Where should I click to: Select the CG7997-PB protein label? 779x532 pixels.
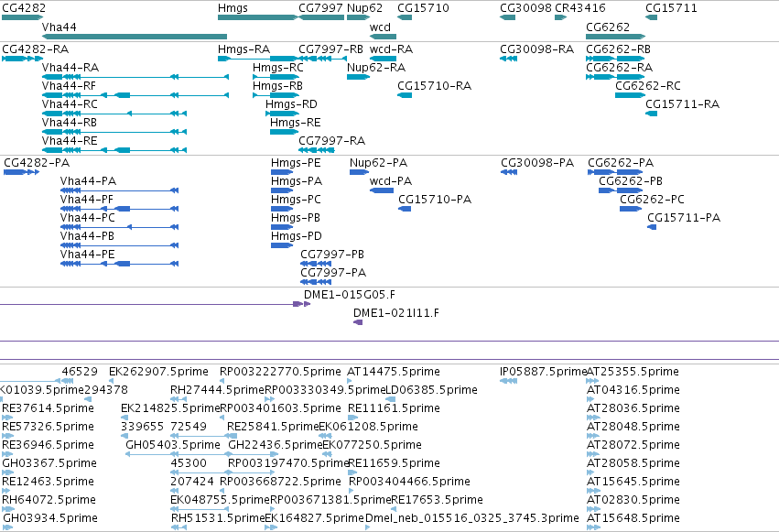[332, 255]
